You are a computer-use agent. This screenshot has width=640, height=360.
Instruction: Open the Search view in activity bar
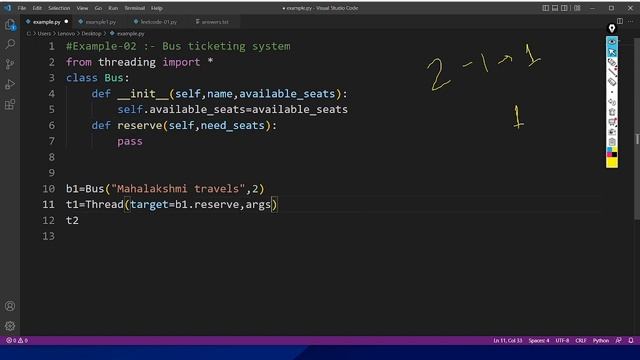(x=10, y=44)
